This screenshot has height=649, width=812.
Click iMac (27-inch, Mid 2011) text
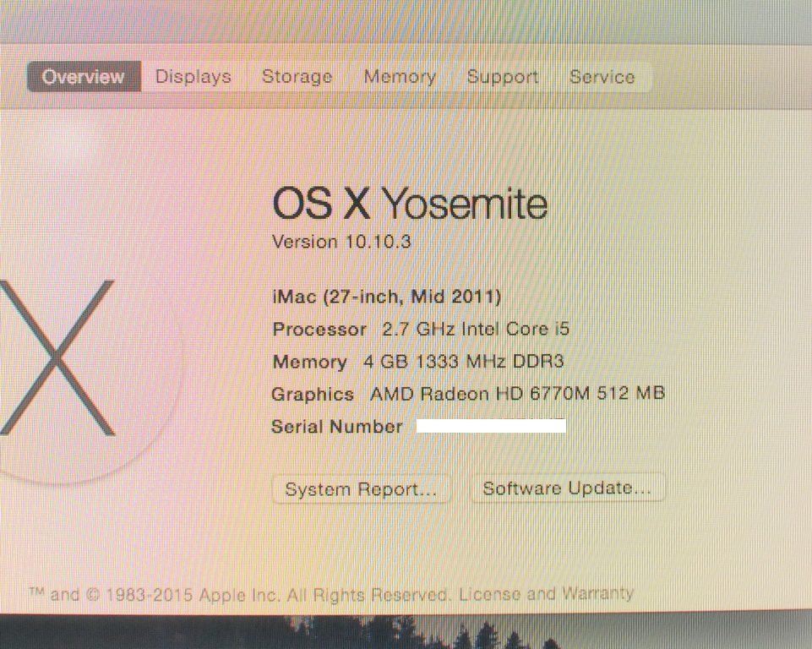[386, 297]
